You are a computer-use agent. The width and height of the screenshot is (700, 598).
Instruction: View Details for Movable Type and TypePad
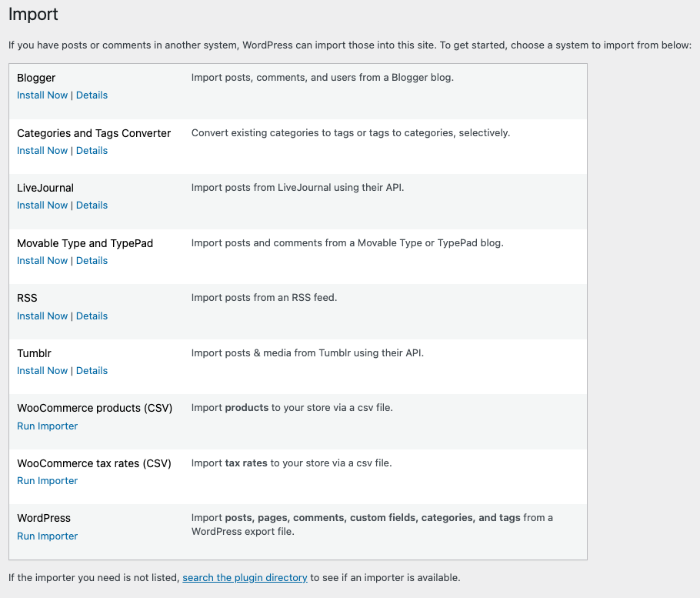[92, 260]
